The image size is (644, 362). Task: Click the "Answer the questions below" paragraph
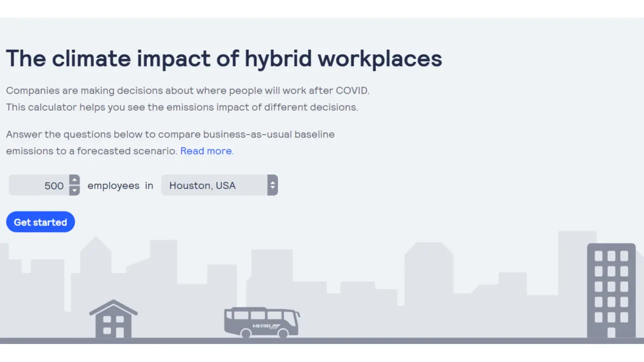click(x=170, y=135)
